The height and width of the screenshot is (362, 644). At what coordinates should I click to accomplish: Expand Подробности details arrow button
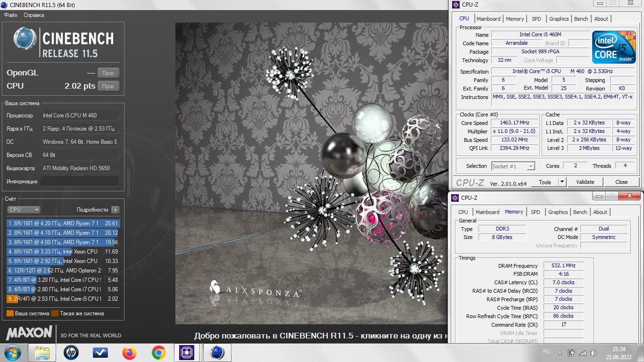(116, 210)
